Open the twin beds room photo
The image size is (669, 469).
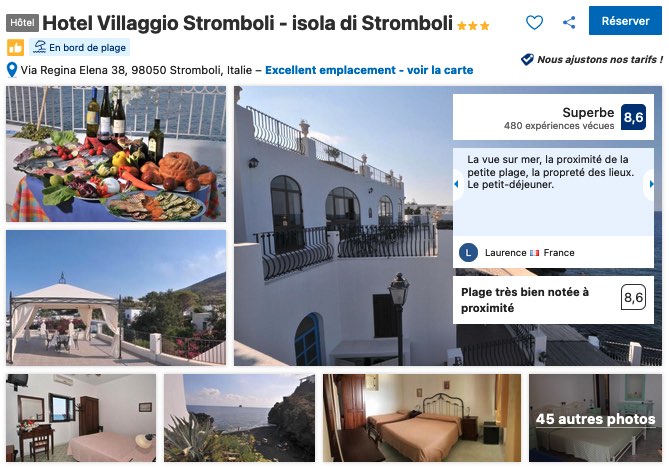pyautogui.click(x=422, y=418)
